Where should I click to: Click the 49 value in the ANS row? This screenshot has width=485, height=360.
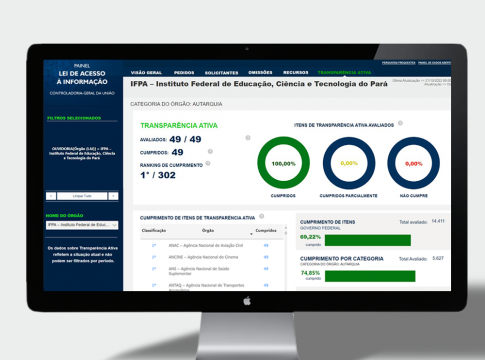coord(266,269)
